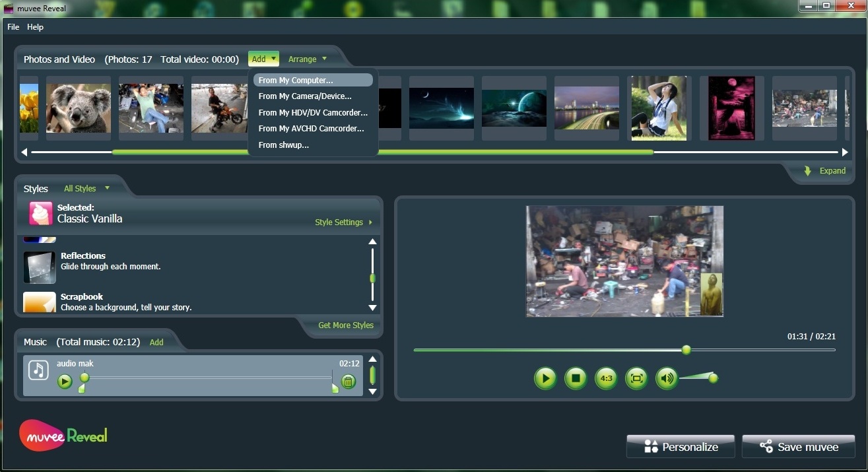Toggle the 4:3 aspect ratio button
This screenshot has height=472, width=868.
(606, 378)
